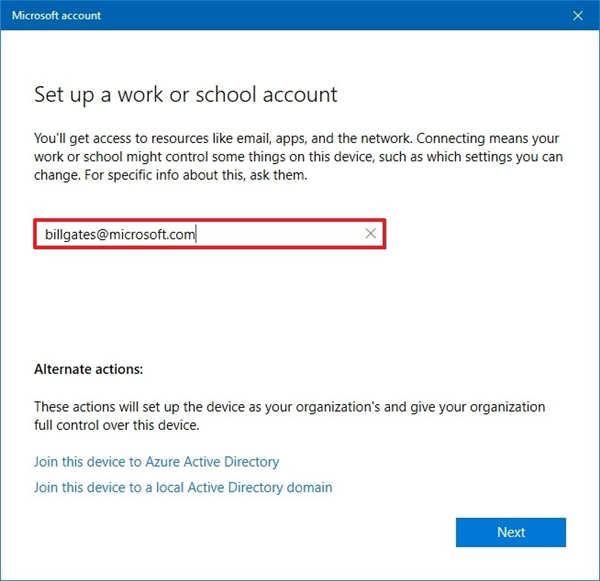Click the email address input field
This screenshot has height=581, width=600.
point(210,234)
